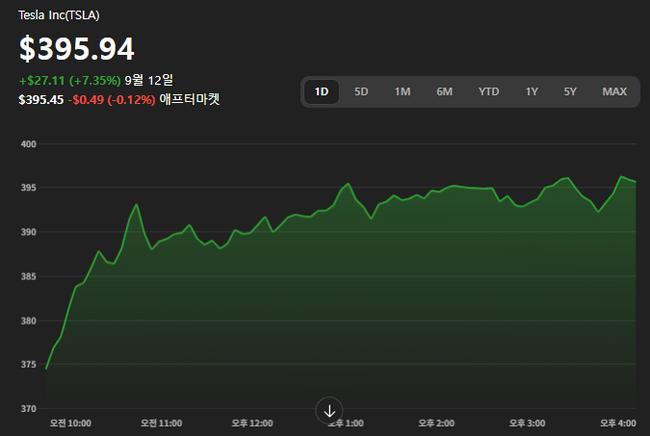Click the $395.45 after-market price
The height and width of the screenshot is (436, 650).
[x=41, y=100]
